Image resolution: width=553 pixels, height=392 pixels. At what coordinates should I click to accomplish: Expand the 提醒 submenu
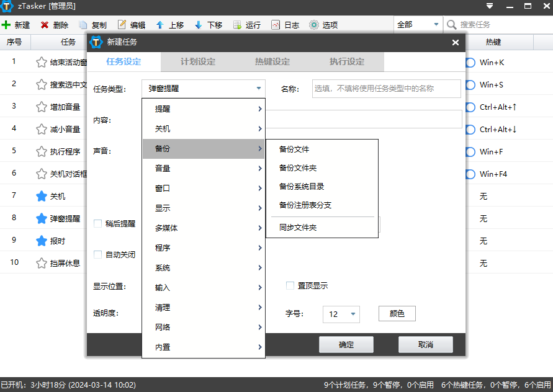click(x=204, y=109)
